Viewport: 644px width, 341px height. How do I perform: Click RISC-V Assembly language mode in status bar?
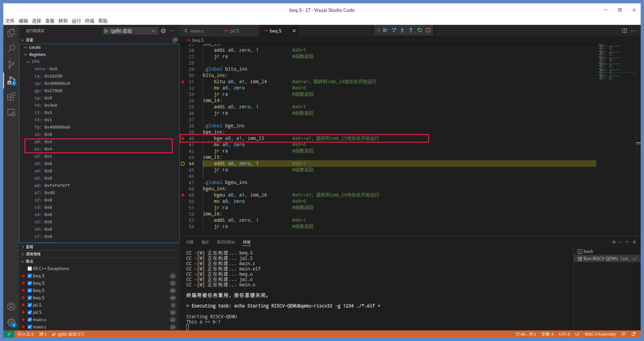(600, 334)
